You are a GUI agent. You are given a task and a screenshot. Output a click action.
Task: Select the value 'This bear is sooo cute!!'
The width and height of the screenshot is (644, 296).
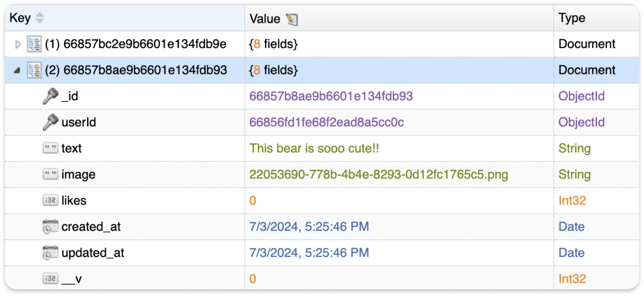[x=314, y=148]
